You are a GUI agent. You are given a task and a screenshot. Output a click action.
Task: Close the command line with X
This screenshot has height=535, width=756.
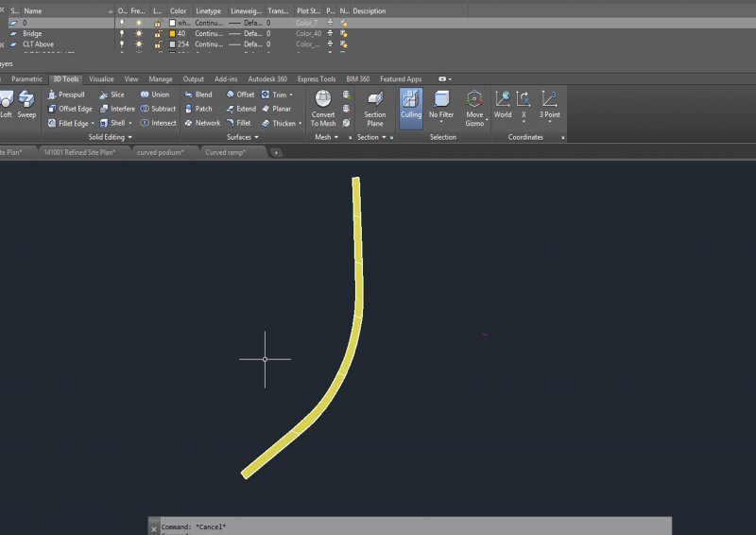154,529
